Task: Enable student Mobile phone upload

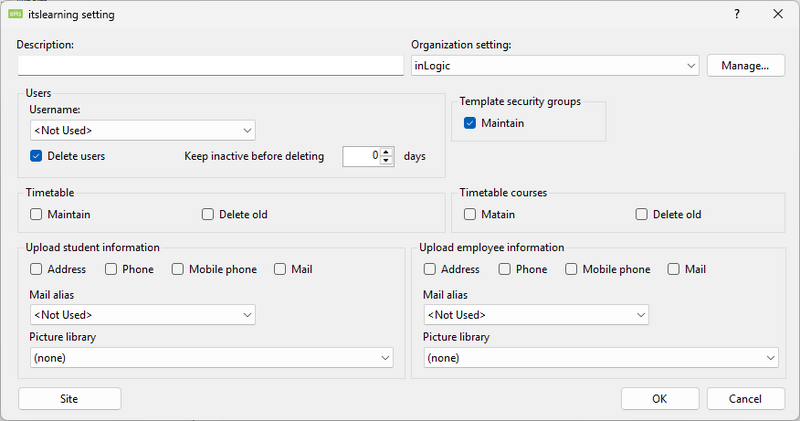Action: coord(178,269)
